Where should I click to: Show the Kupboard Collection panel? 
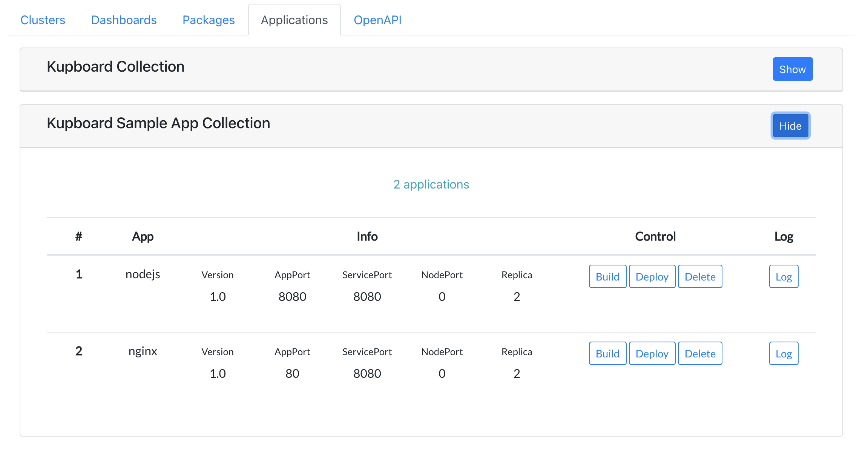(793, 69)
